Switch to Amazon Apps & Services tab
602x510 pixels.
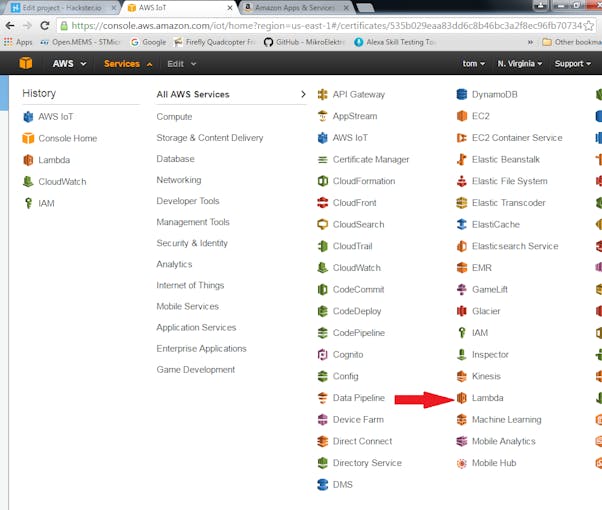pos(296,8)
